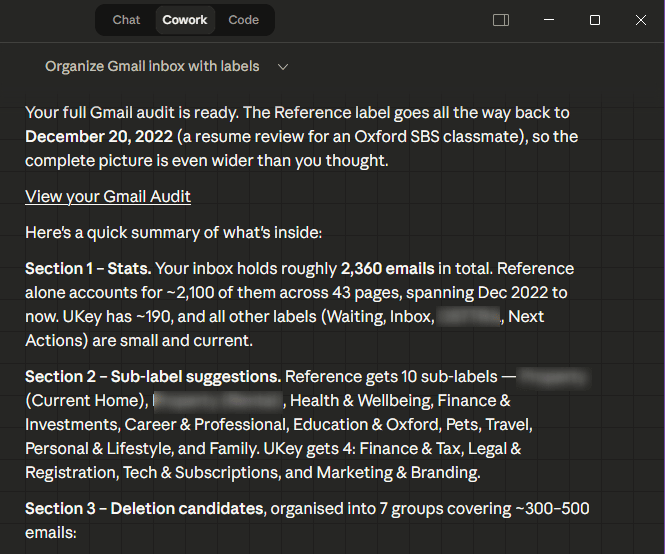The width and height of the screenshot is (665, 554).
Task: Minimize the application window
Action: (548, 20)
